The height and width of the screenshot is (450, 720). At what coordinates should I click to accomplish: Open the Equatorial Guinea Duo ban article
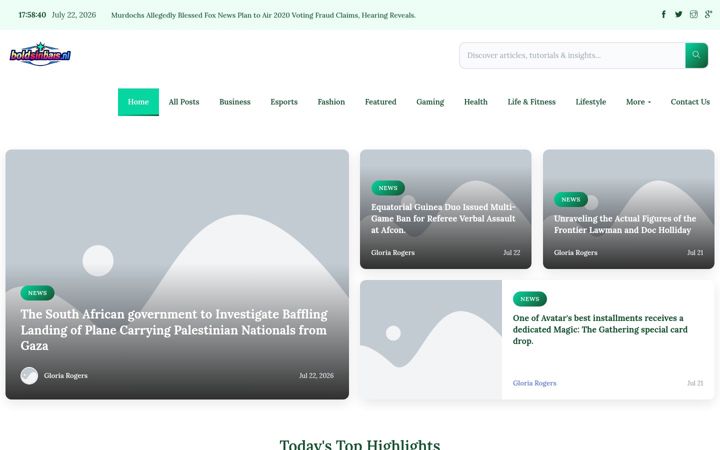(443, 219)
